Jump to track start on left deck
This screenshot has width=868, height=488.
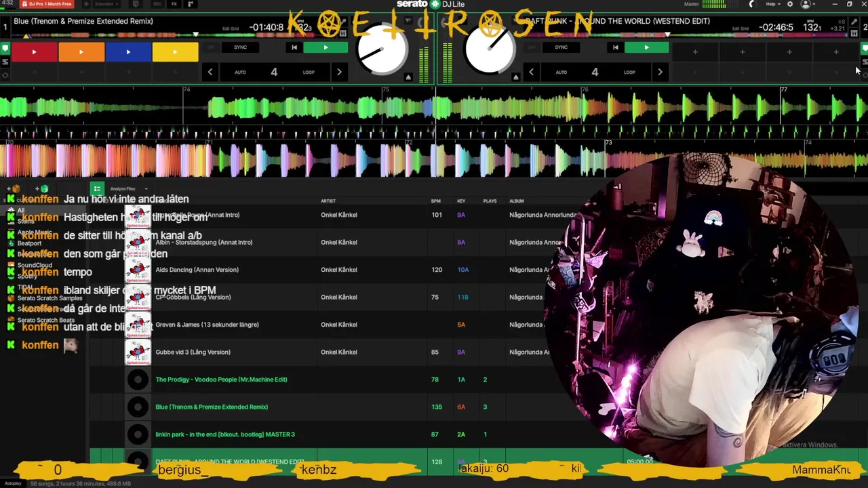[294, 47]
